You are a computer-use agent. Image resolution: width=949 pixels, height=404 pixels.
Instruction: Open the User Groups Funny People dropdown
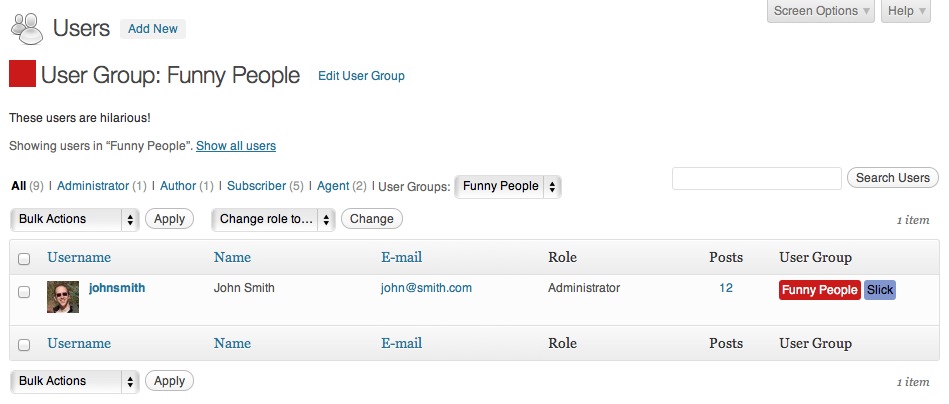[508, 186]
